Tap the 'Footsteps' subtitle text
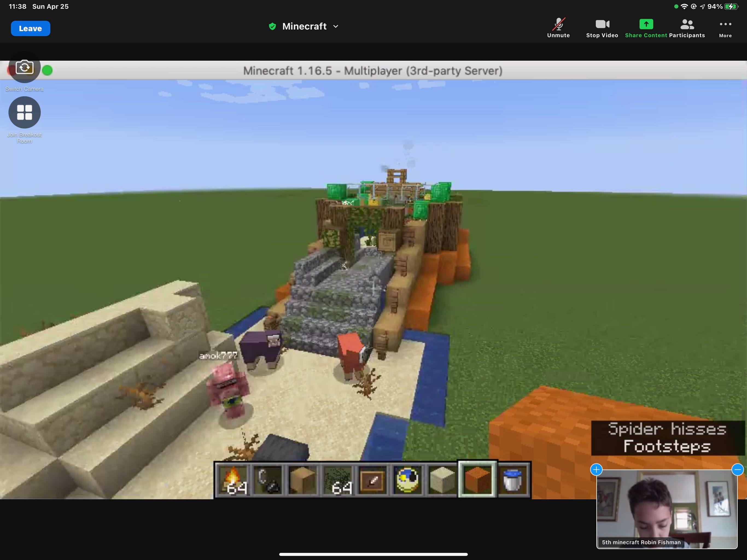The width and height of the screenshot is (747, 560). pyautogui.click(x=667, y=447)
